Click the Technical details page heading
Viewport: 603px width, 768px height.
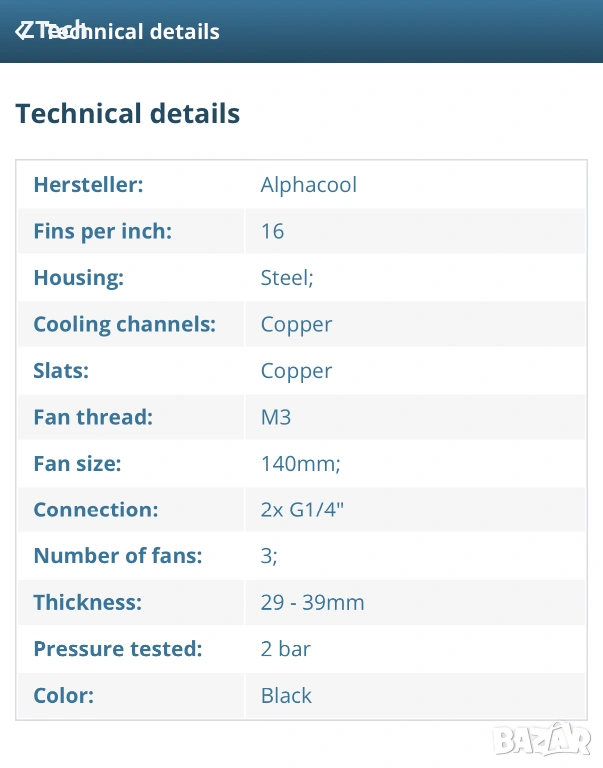128,113
